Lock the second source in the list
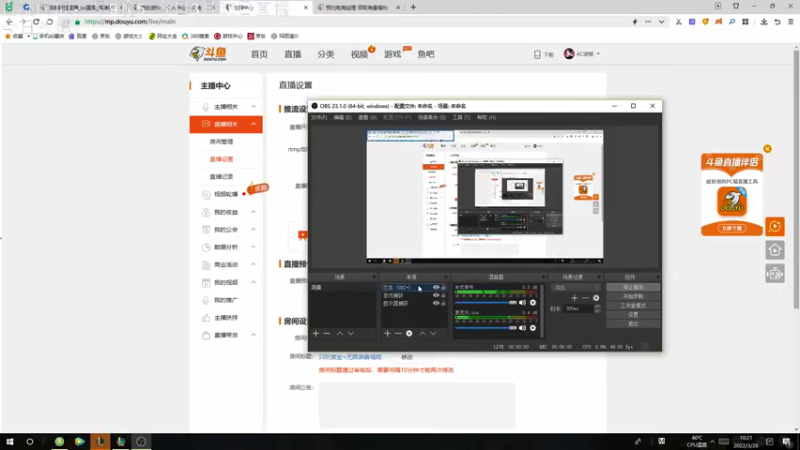800x450 pixels. tap(443, 295)
